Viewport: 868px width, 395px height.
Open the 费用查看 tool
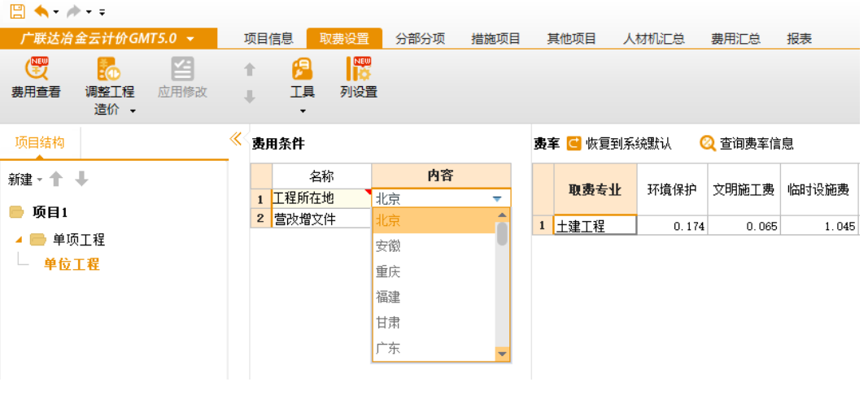click(x=36, y=79)
